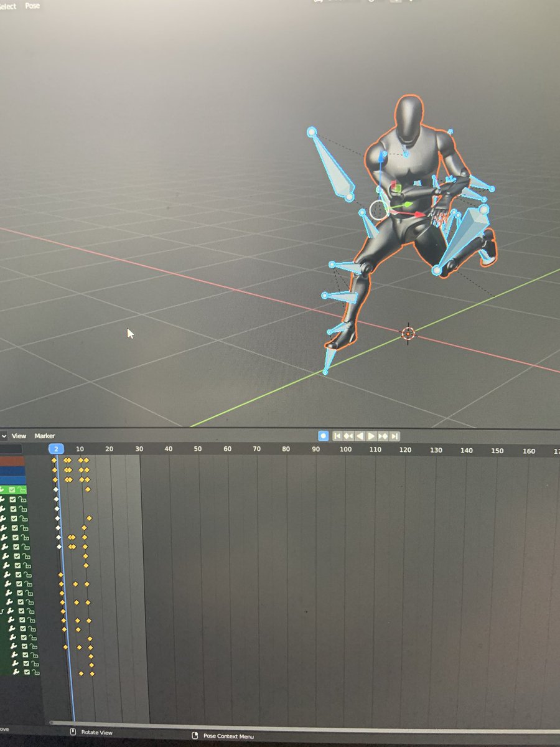
Task: Click the mouse icon beside Pose Context Menu
Action: pyautogui.click(x=195, y=736)
